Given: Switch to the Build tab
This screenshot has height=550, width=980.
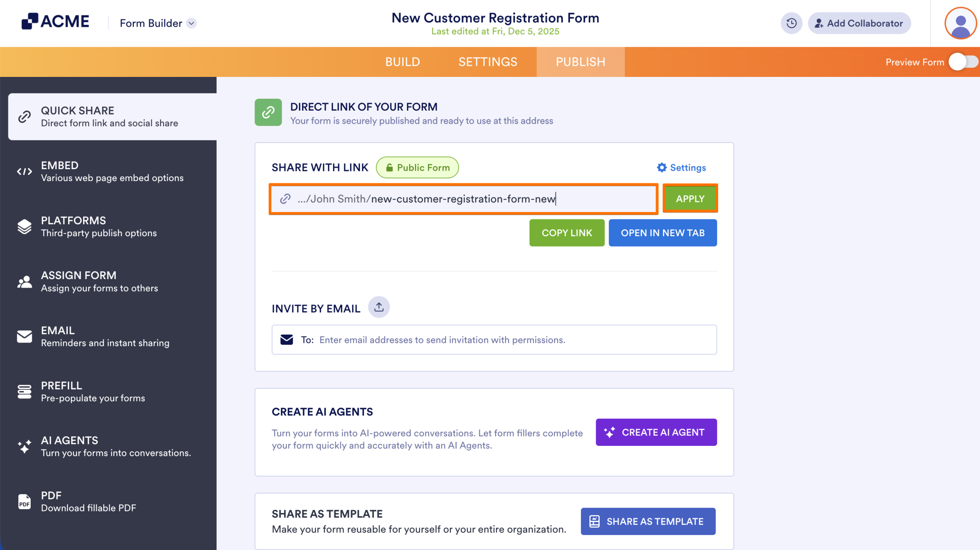Looking at the screenshot, I should 403,62.
